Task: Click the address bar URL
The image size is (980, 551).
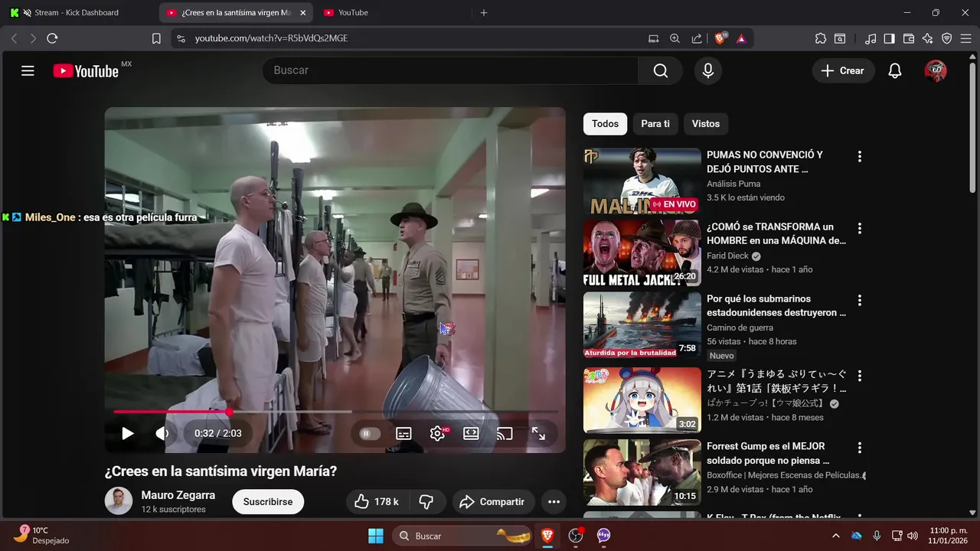Action: pos(271,38)
